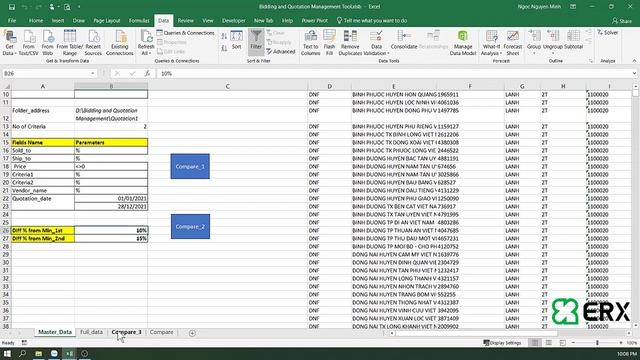Open the File menu
The height and width of the screenshot is (360, 640).
click(12, 20)
